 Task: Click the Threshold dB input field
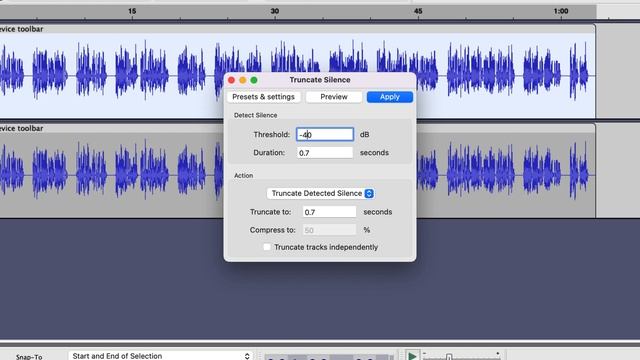[x=325, y=134]
